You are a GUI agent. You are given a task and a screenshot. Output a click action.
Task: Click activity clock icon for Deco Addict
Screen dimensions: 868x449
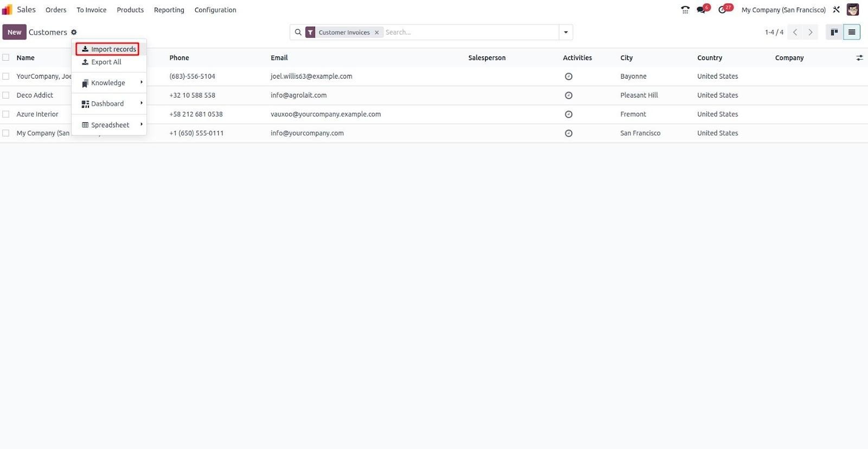click(569, 95)
